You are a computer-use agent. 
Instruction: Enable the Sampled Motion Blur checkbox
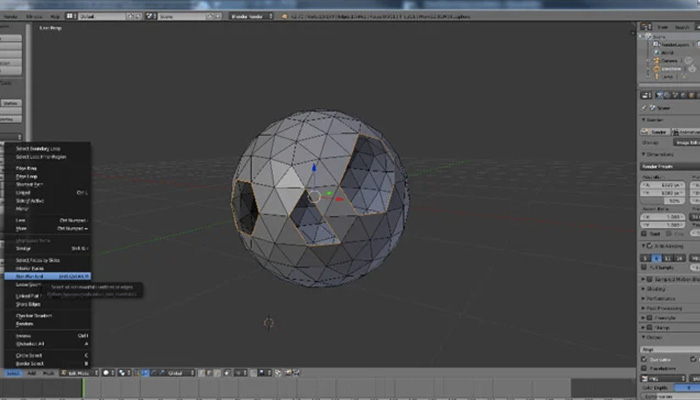pyautogui.click(x=650, y=279)
